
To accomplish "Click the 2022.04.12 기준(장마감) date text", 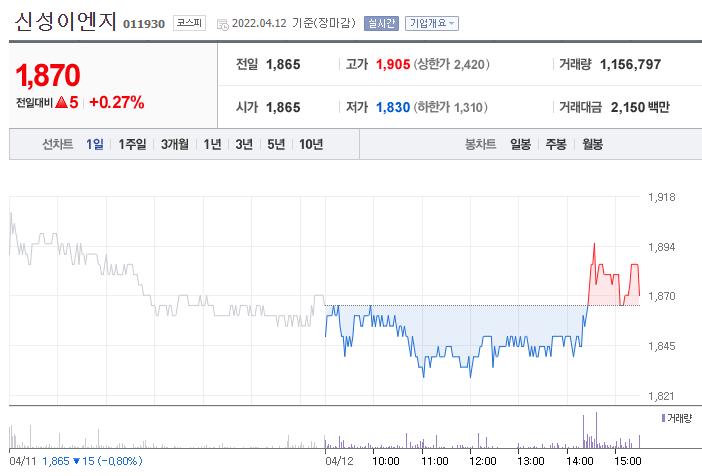I will click(x=294, y=23).
